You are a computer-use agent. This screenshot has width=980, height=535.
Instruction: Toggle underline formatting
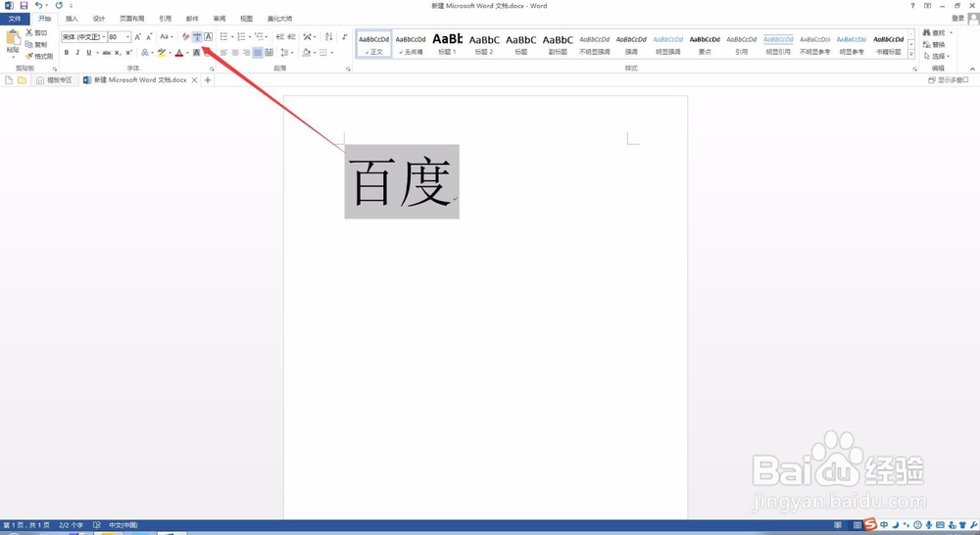click(x=89, y=53)
